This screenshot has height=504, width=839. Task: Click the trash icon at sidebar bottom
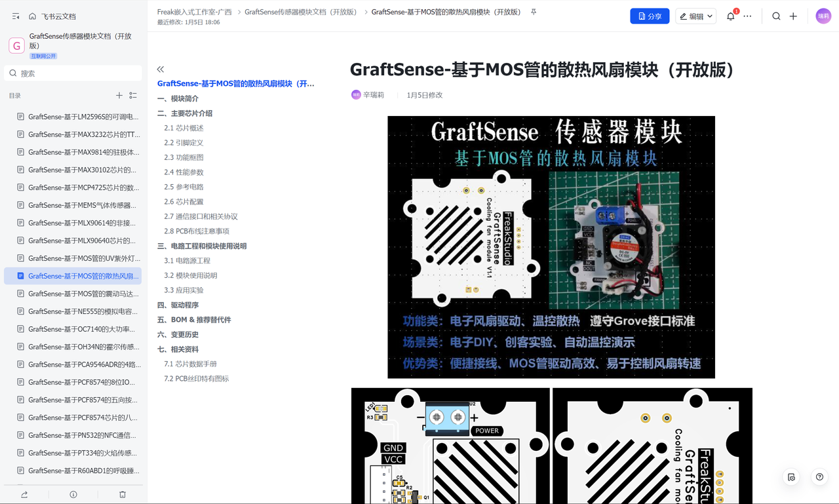pyautogui.click(x=123, y=494)
